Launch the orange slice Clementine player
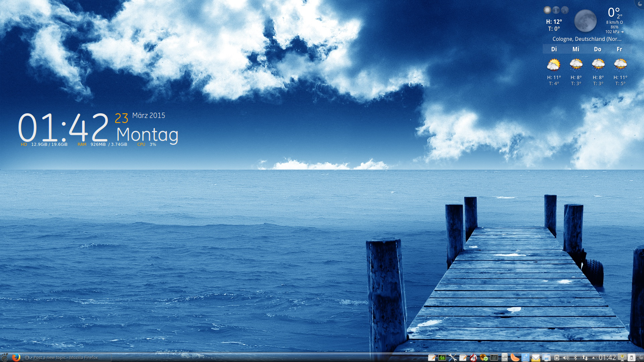The image size is (644, 362). tap(515, 358)
